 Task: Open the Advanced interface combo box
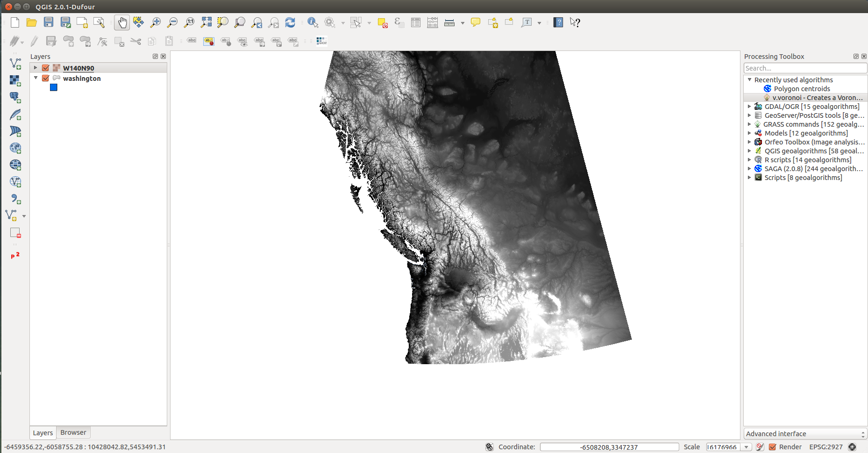[805, 434]
